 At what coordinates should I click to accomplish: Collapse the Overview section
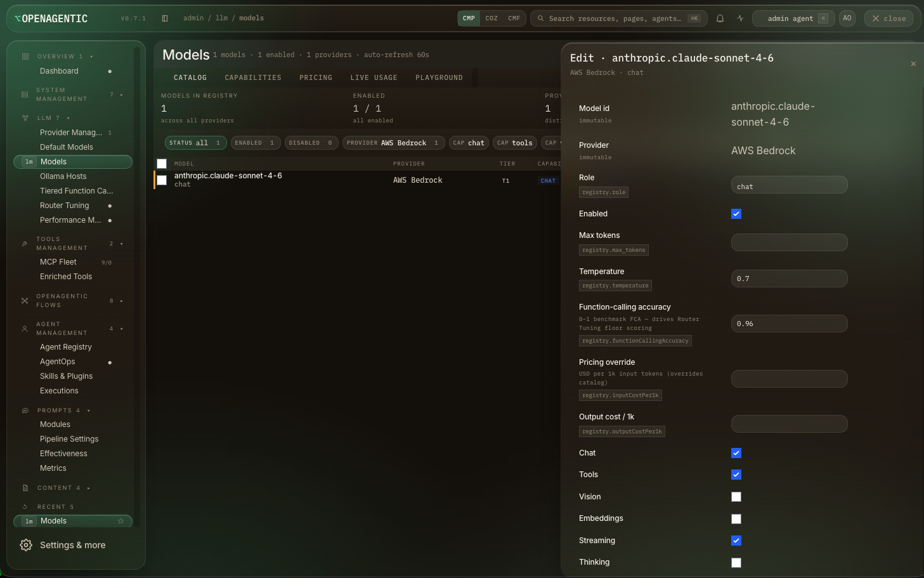click(91, 56)
